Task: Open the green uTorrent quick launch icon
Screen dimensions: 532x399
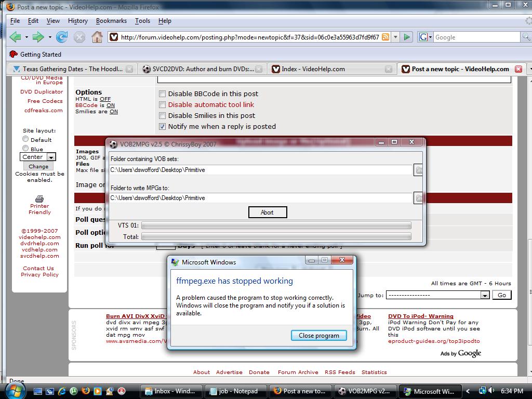Action: 74,391
